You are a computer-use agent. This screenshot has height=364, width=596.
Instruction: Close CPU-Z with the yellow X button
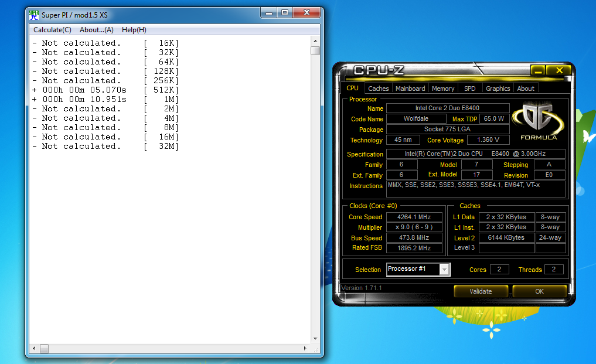(x=558, y=70)
